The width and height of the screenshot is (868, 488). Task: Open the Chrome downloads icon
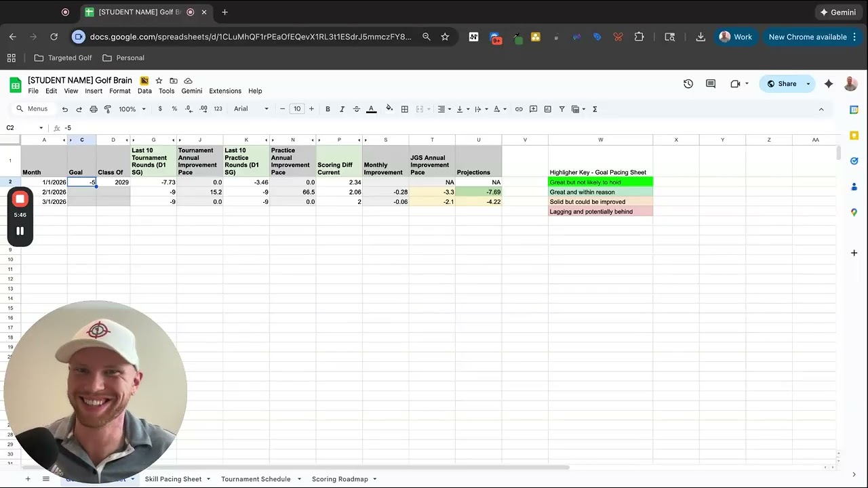(x=701, y=37)
